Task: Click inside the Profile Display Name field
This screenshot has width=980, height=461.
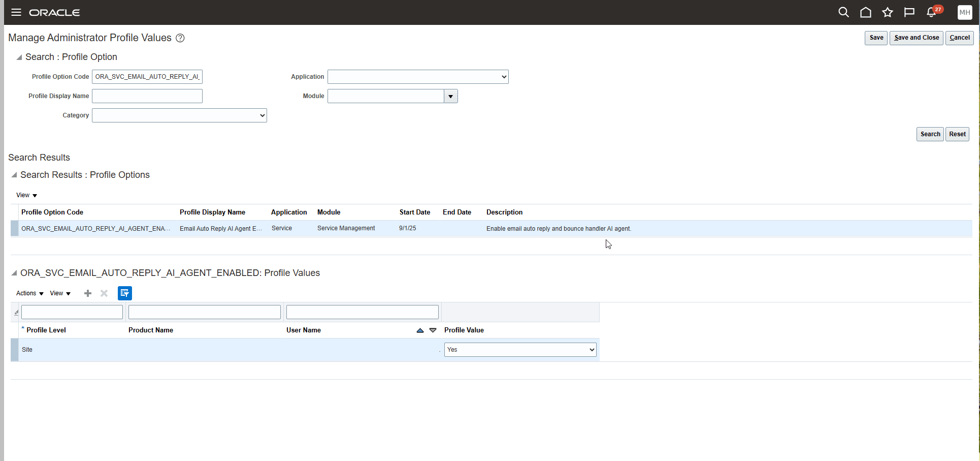Action: coord(147,96)
